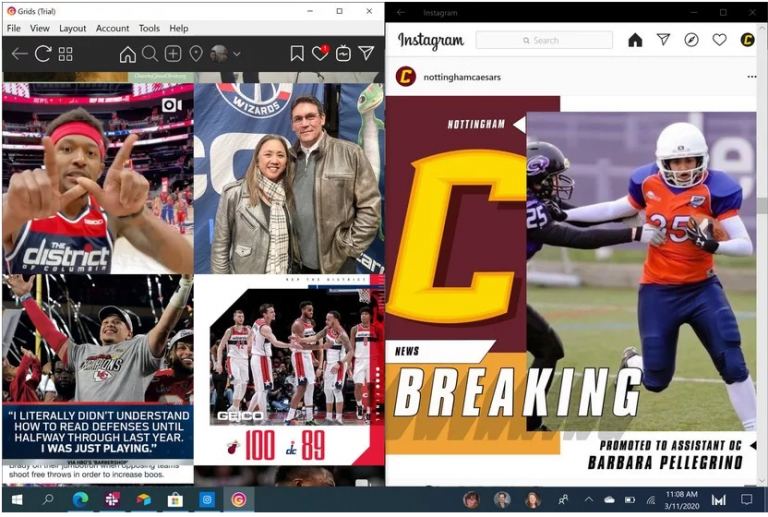768x517 pixels.
Task: Open the File menu
Action: [x=14, y=28]
